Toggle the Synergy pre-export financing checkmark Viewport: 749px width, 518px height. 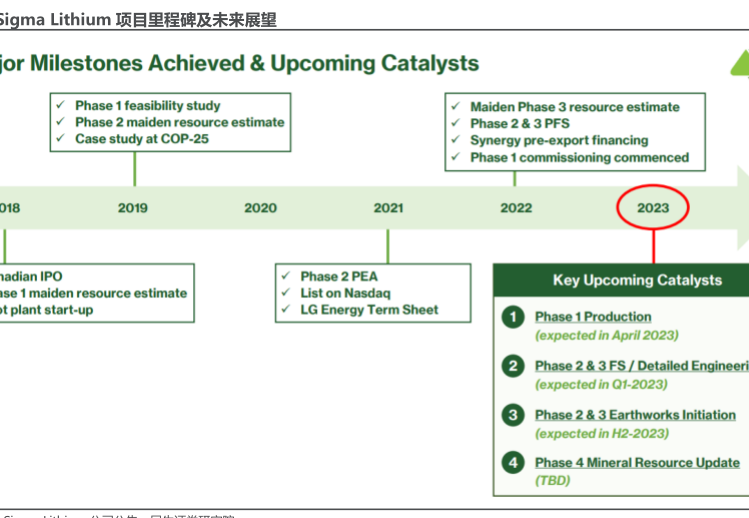click(457, 141)
